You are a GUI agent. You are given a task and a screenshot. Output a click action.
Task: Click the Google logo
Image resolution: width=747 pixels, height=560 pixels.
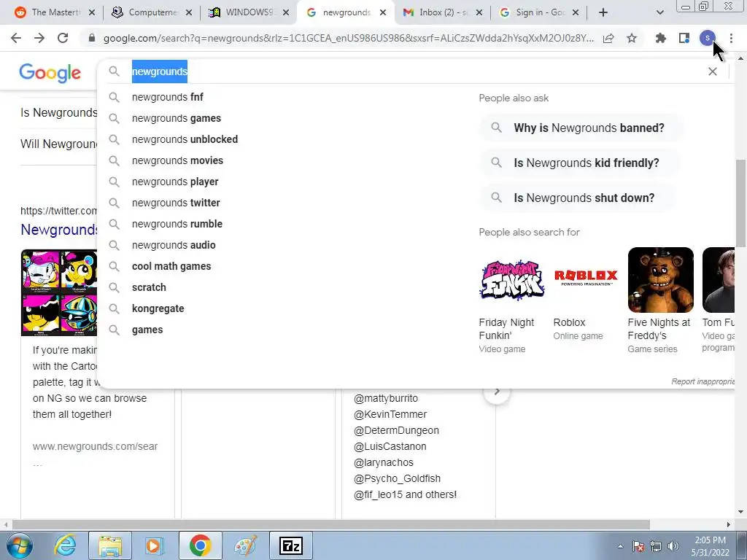[x=50, y=73]
